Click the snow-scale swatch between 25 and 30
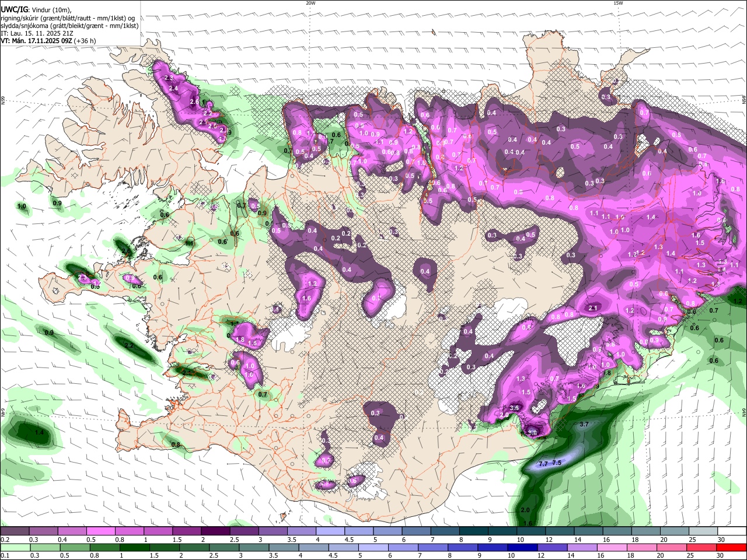747x560 pixels. point(703,531)
